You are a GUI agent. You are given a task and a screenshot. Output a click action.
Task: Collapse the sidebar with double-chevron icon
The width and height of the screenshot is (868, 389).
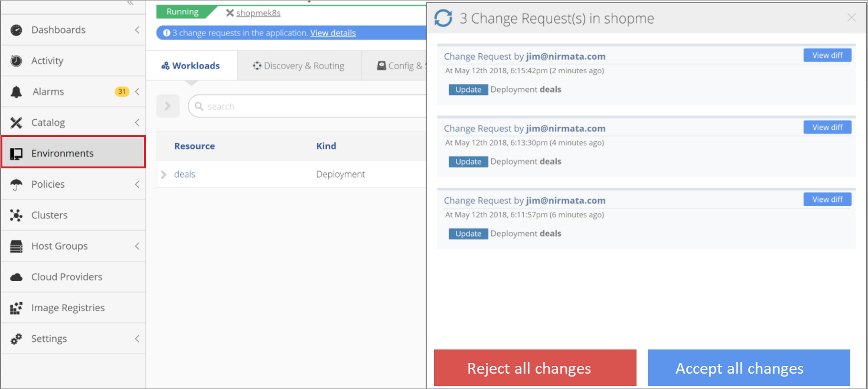(130, 3)
